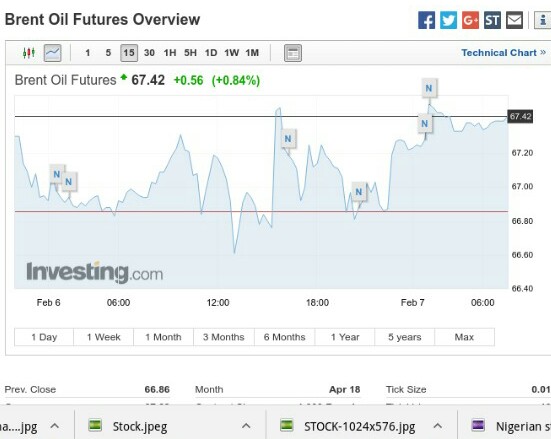Share via the StockTwits ST icon
Image resolution: width=551 pixels, height=439 pixels.
(492, 20)
